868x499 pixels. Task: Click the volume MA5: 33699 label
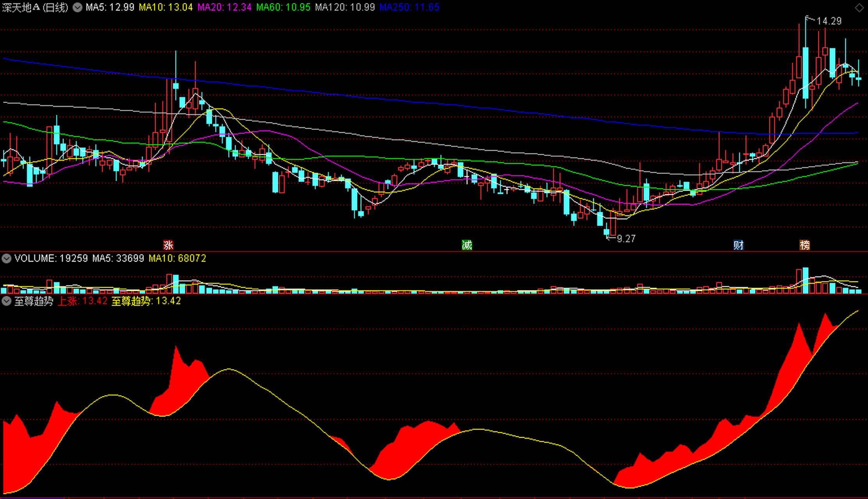[118, 258]
